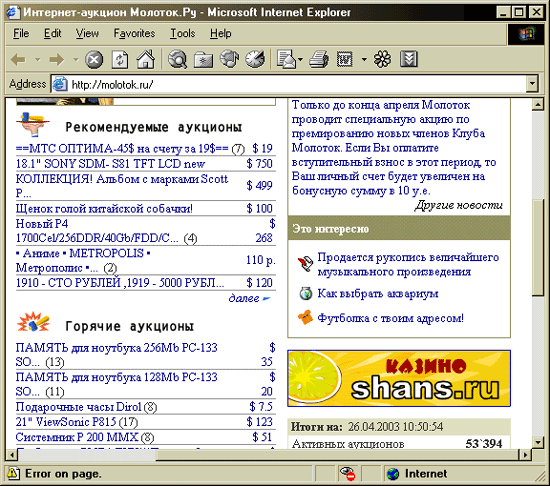Screen dimensions: 550x486
Task: Go to Home page icon
Action: pos(146,59)
